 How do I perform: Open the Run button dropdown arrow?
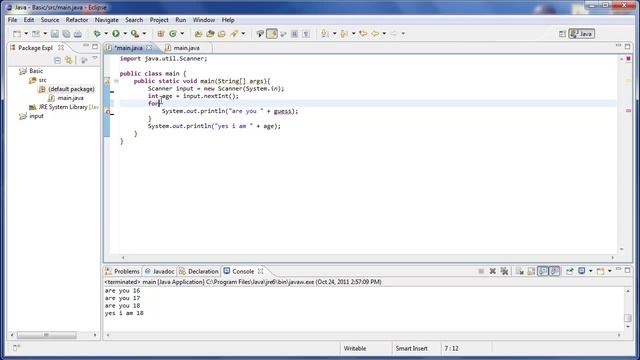click(125, 34)
